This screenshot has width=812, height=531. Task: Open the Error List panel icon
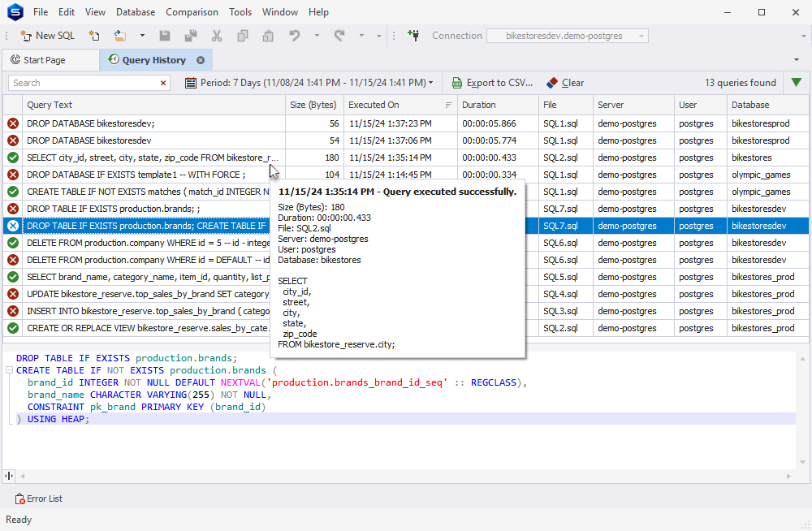click(18, 499)
